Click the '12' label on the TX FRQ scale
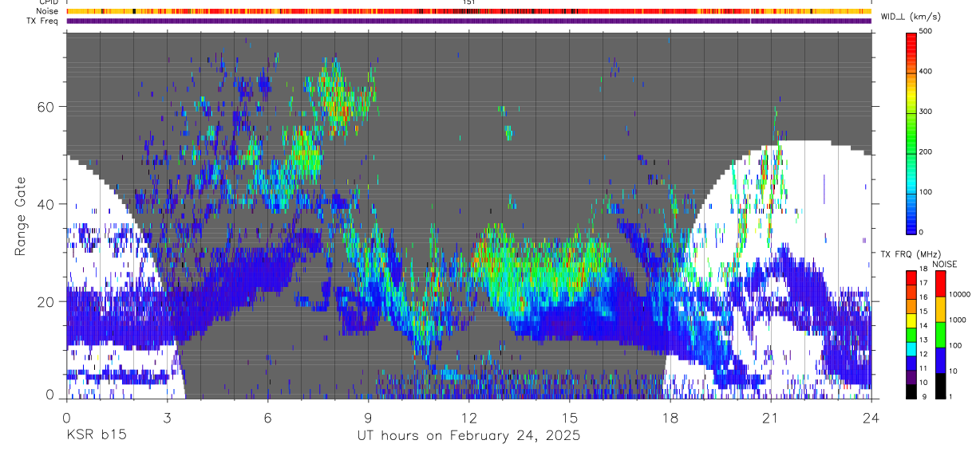 click(x=923, y=354)
